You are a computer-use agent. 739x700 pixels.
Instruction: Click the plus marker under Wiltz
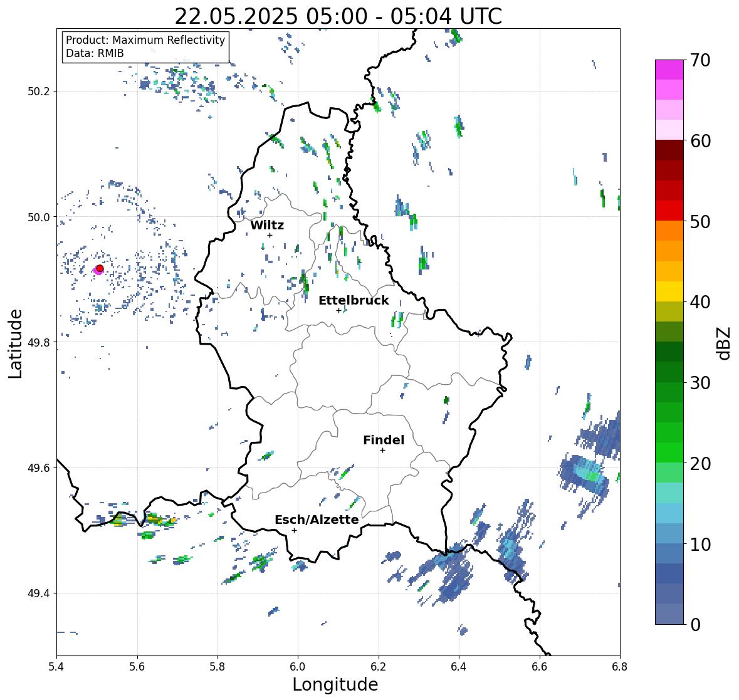(270, 235)
